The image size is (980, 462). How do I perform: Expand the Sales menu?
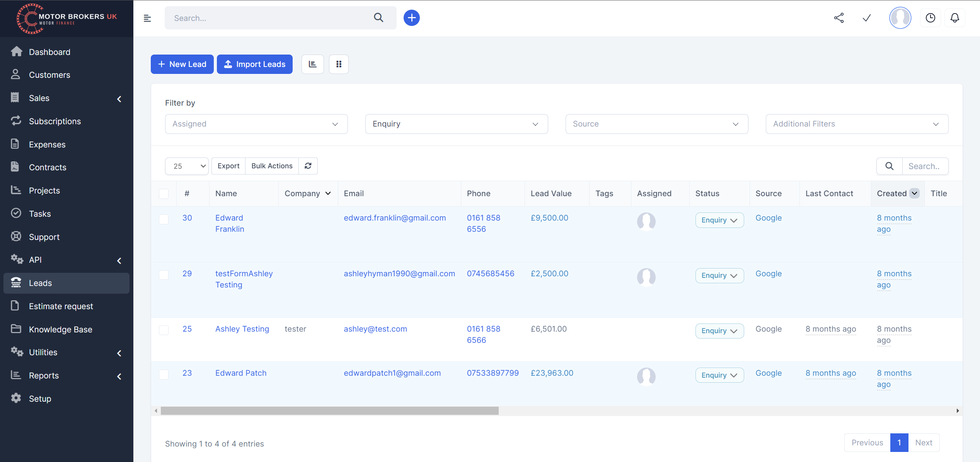[x=66, y=98]
